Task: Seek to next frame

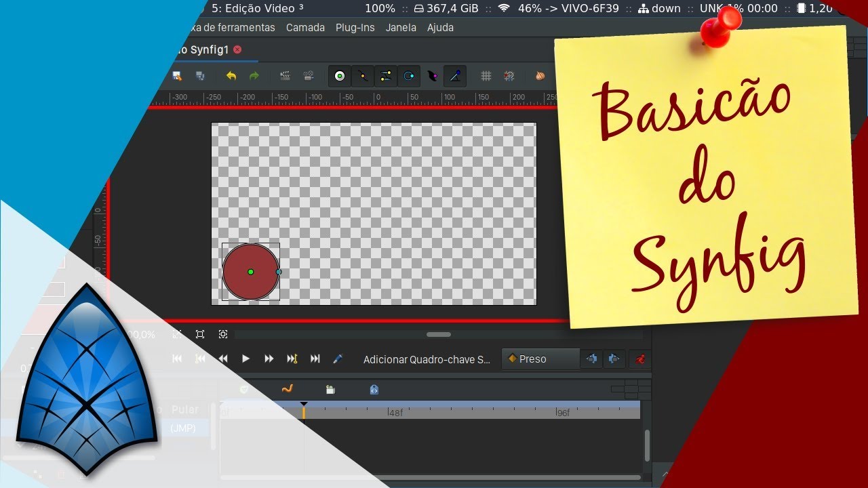Action: pos(269,359)
